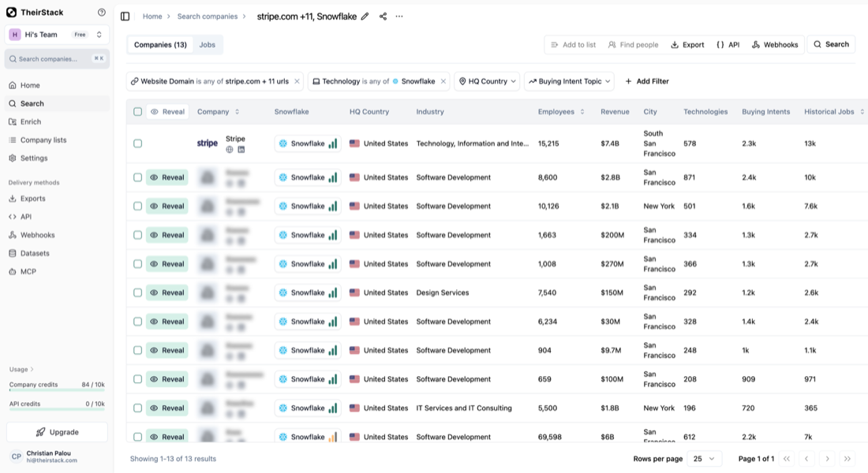Viewport: 868px width, 473px height.
Task: Check the Design Services row checkbox
Action: 138,292
